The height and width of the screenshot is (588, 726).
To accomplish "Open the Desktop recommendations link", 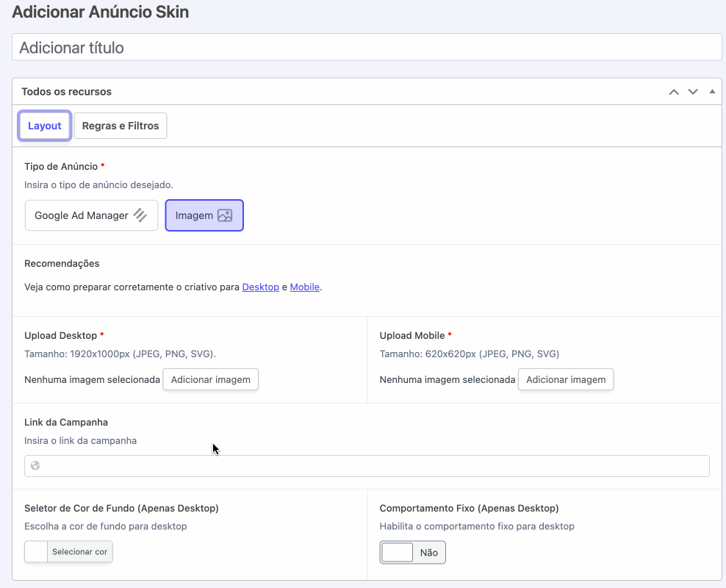I will pyautogui.click(x=261, y=287).
